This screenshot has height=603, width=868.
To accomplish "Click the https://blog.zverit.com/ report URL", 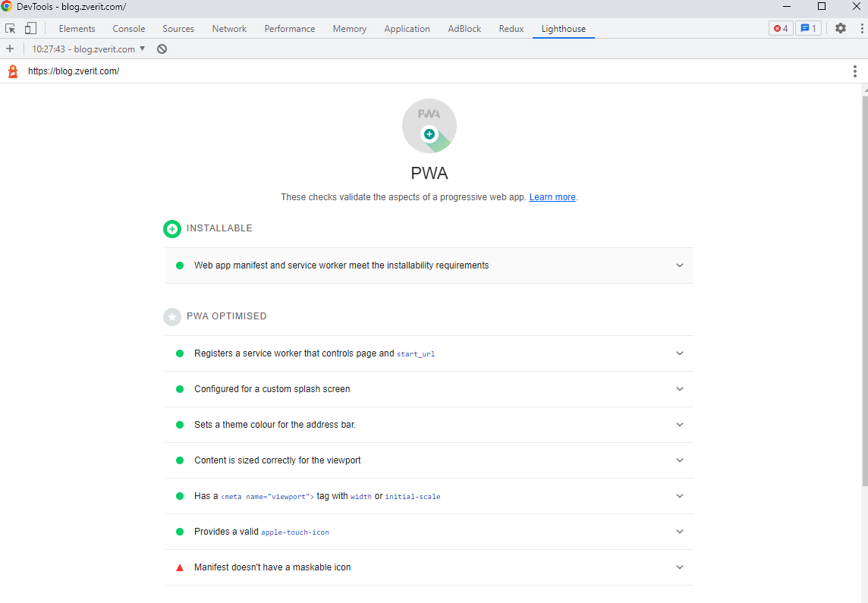I will 74,71.
